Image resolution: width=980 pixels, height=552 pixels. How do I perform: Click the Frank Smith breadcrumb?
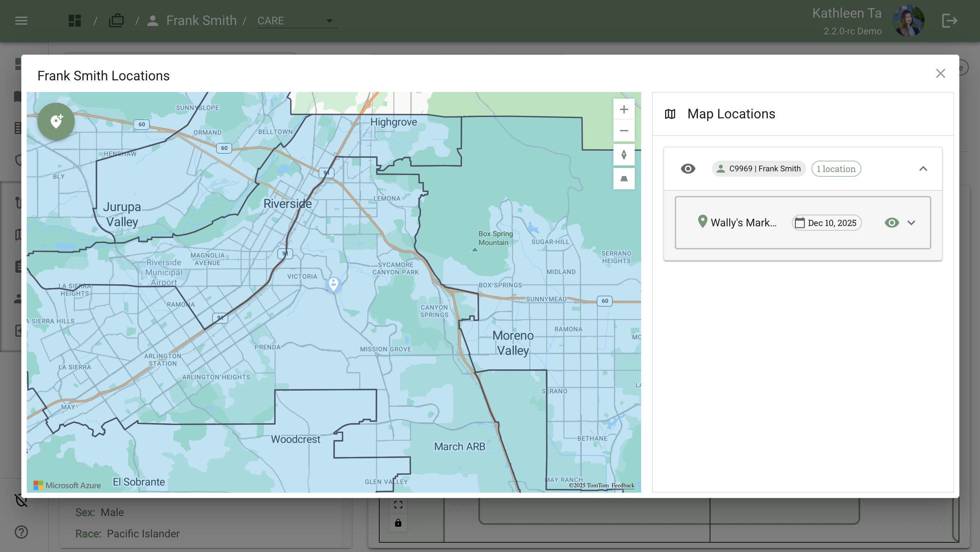201,21
